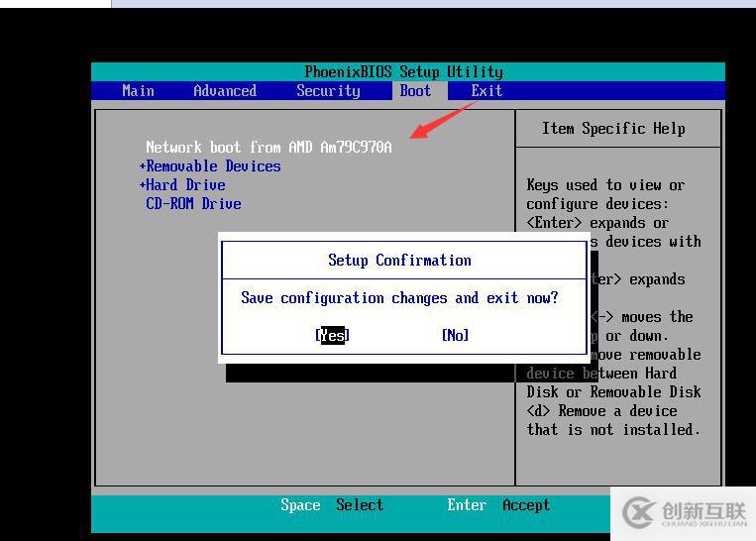Select Network boot from AMD Am79C970A
The width and height of the screenshot is (756, 541).
(269, 147)
